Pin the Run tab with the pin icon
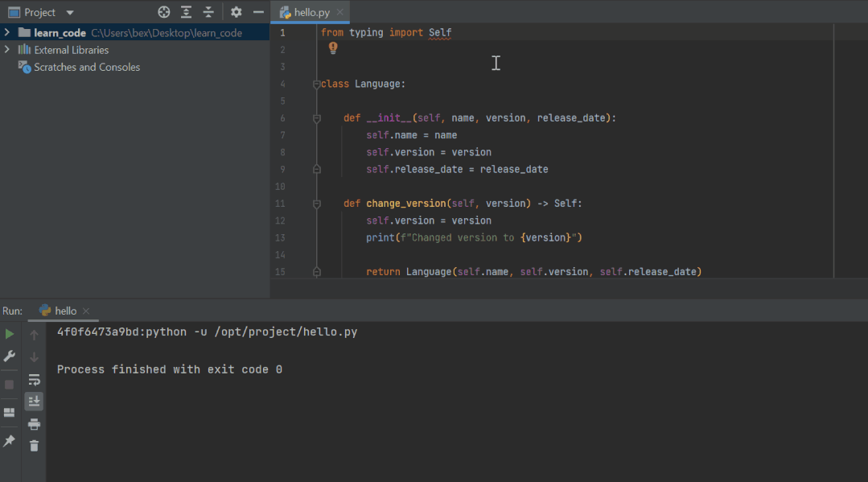Viewport: 868px width, 482px height. click(x=9, y=442)
